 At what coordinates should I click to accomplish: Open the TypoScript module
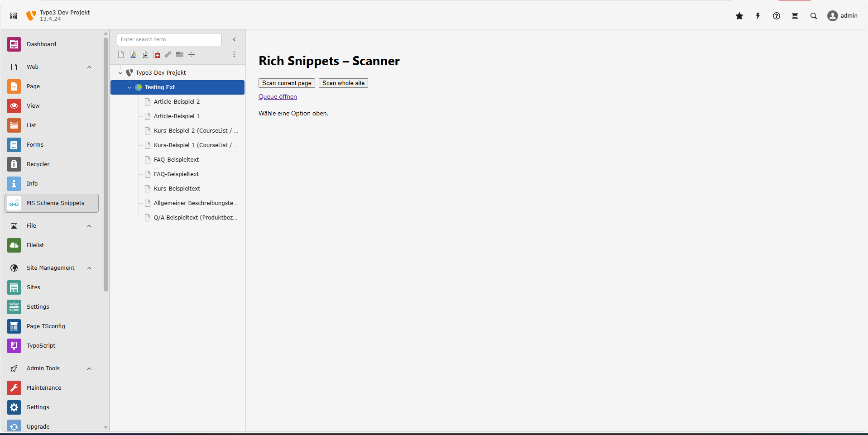tap(41, 345)
